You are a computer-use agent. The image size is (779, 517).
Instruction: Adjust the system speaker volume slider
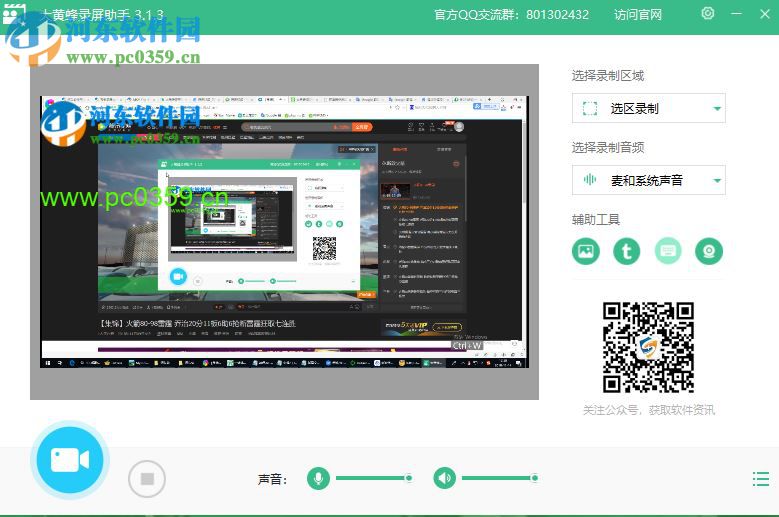click(500, 478)
